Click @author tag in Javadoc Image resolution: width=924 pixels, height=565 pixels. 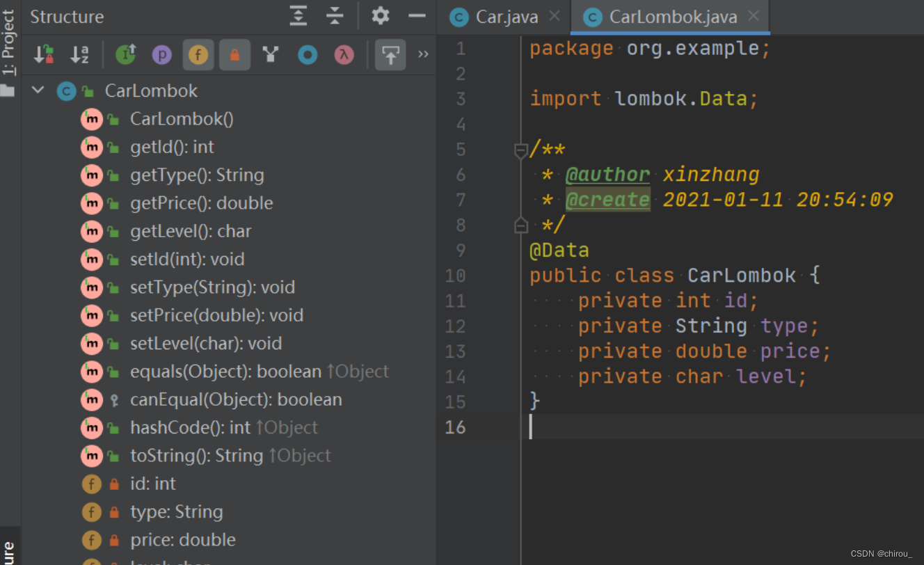pos(607,175)
